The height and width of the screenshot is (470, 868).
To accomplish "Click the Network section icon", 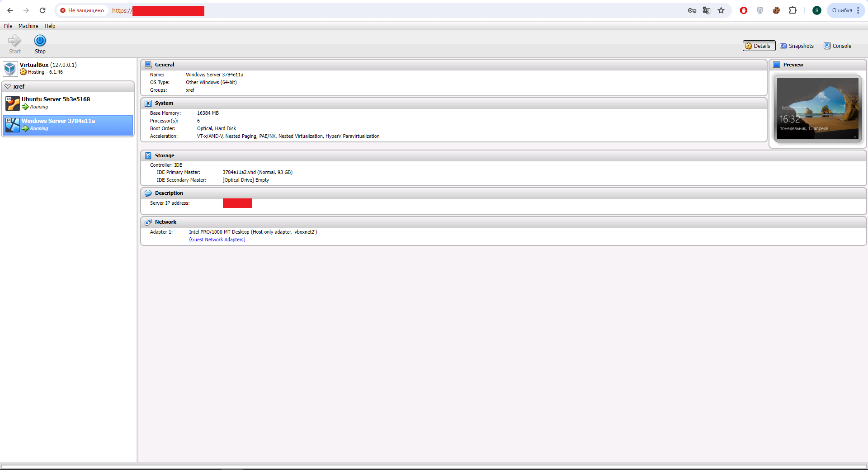I will [148, 222].
